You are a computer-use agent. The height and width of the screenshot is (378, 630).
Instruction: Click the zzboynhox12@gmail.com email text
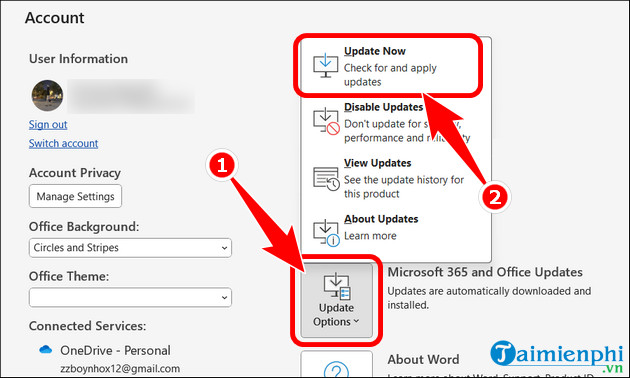[120, 368]
